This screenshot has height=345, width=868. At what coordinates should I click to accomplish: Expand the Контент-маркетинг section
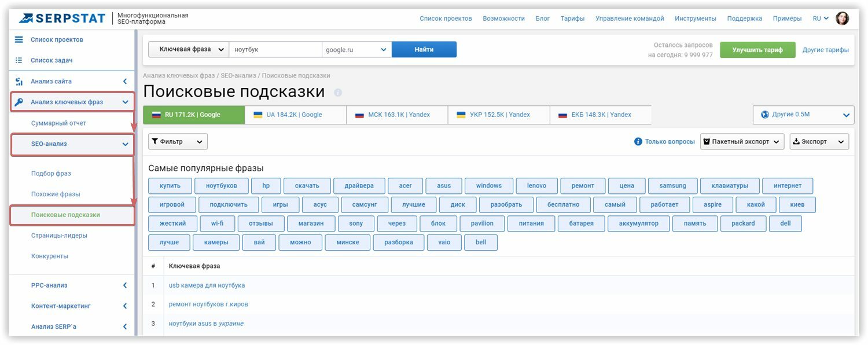125,306
